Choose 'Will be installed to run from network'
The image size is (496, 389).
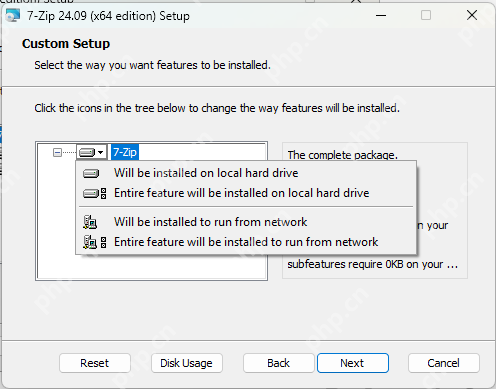[246, 222]
